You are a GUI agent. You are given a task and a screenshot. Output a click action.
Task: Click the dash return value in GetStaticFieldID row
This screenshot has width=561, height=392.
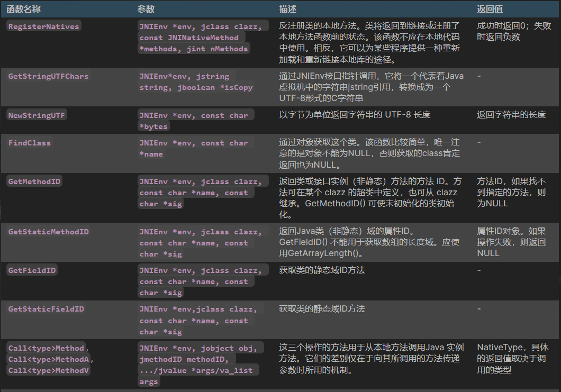click(479, 308)
